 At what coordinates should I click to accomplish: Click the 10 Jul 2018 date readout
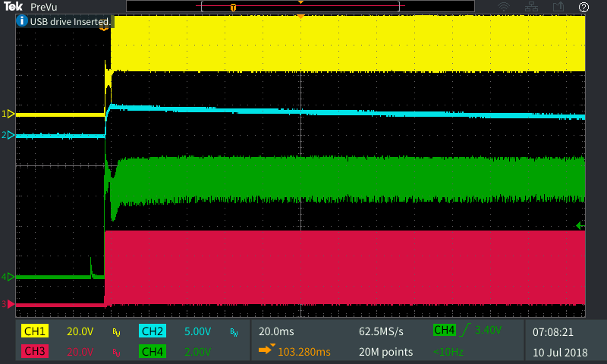click(560, 353)
